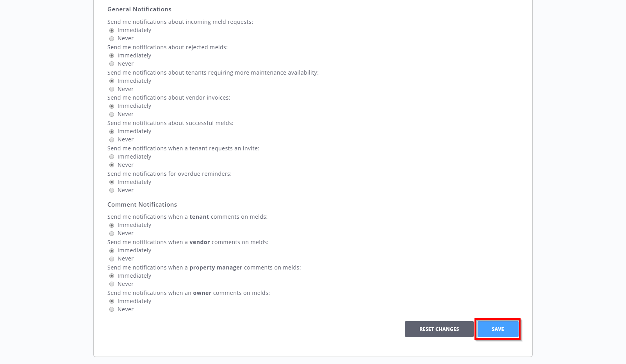
Task: Select Never for vendor invoices notifications
Action: pos(112,114)
